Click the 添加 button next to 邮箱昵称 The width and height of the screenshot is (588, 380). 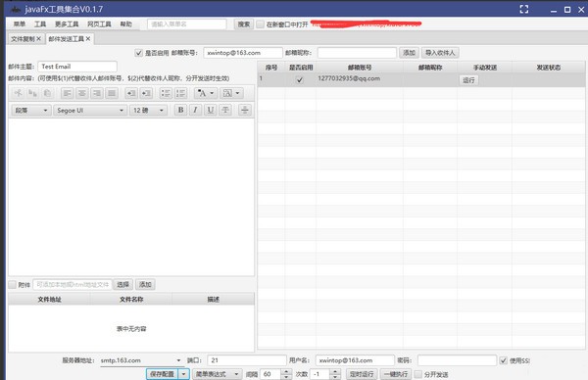409,53
